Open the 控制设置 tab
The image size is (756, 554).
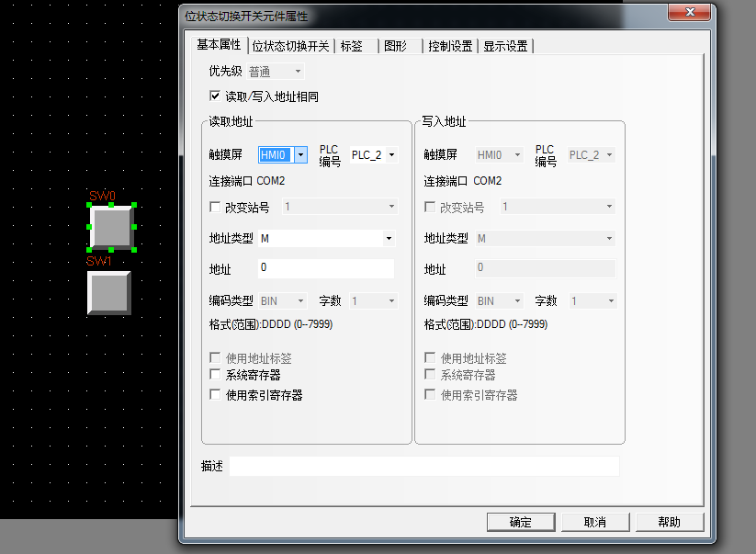tap(450, 46)
